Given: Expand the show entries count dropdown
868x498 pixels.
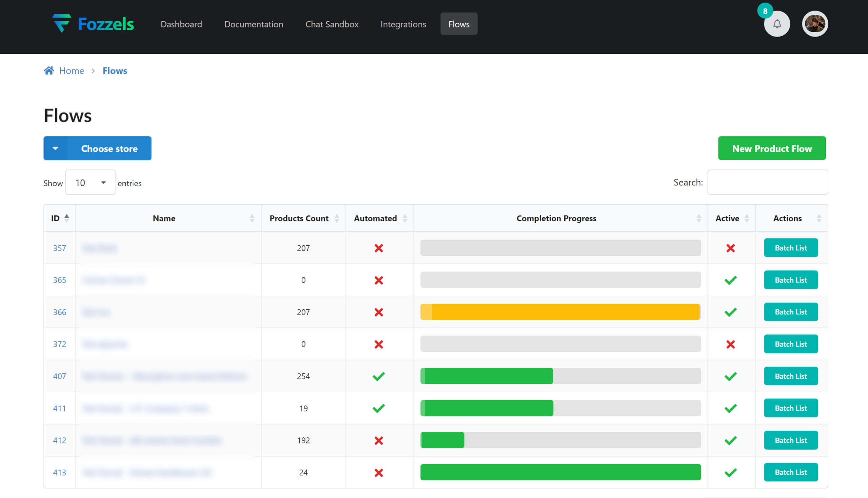Looking at the screenshot, I should point(90,183).
